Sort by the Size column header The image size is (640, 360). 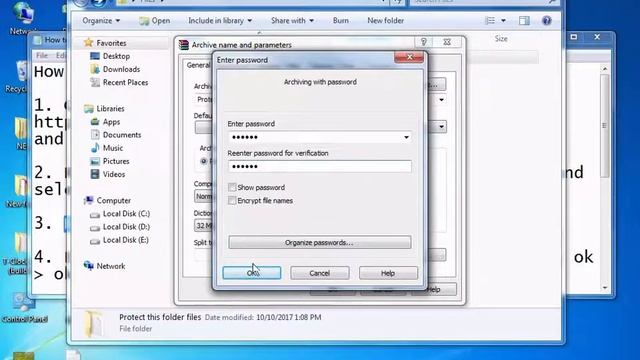coord(501,39)
